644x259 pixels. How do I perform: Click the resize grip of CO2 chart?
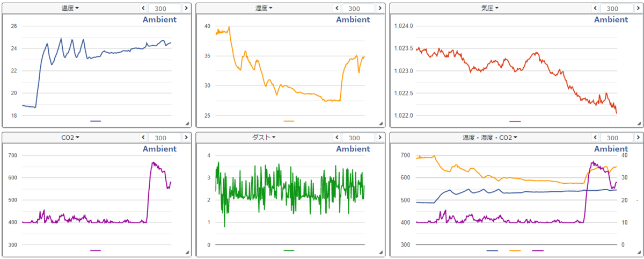pyautogui.click(x=187, y=253)
